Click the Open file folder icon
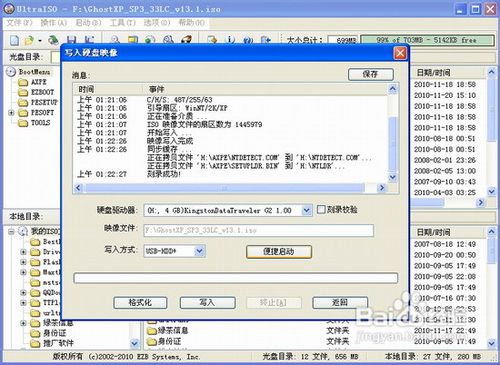This screenshot has height=365, width=500. coord(29,40)
